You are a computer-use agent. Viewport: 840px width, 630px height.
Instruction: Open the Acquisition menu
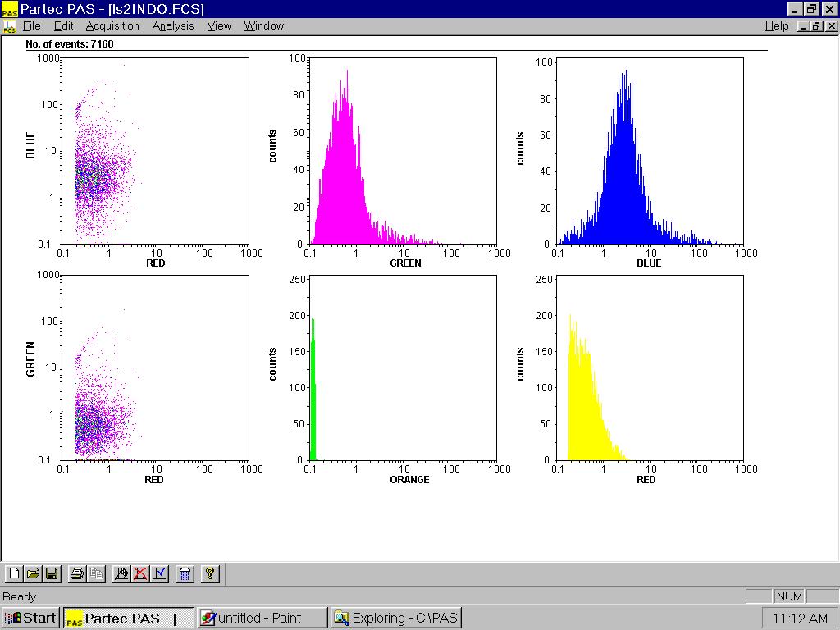pos(112,26)
